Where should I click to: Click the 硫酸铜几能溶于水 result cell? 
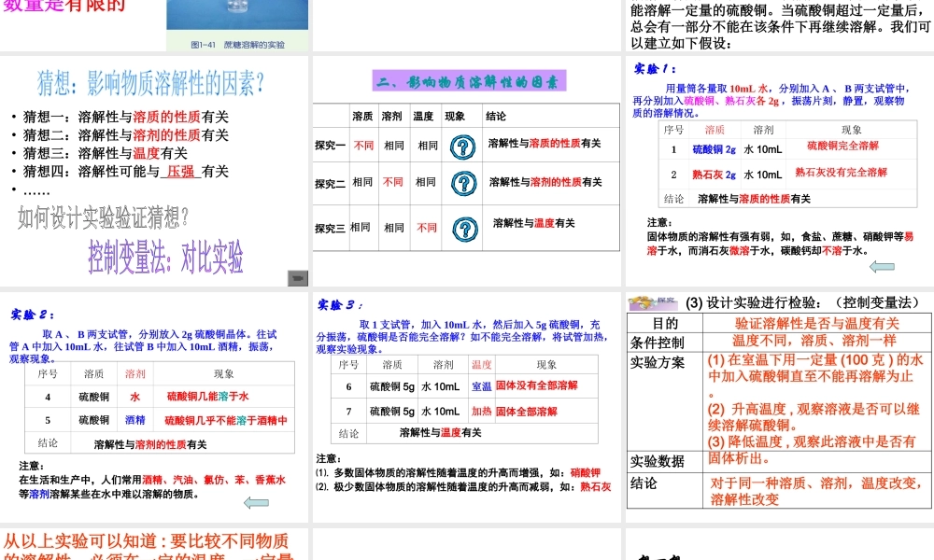point(208,397)
